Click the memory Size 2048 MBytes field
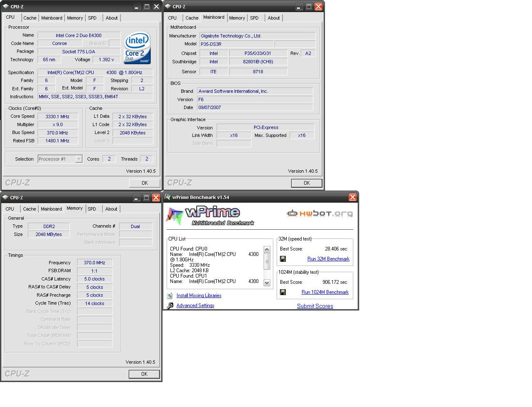Image resolution: width=532 pixels, height=407 pixels. 49,234
